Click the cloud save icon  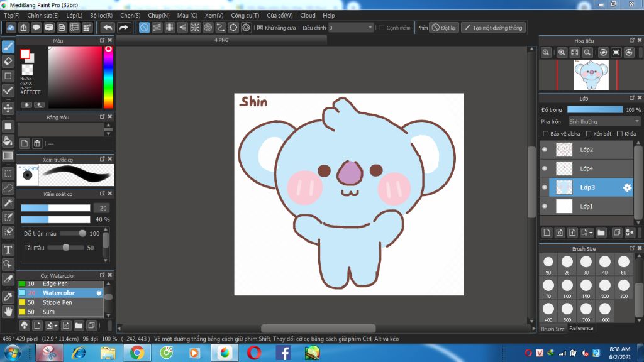click(x=11, y=28)
